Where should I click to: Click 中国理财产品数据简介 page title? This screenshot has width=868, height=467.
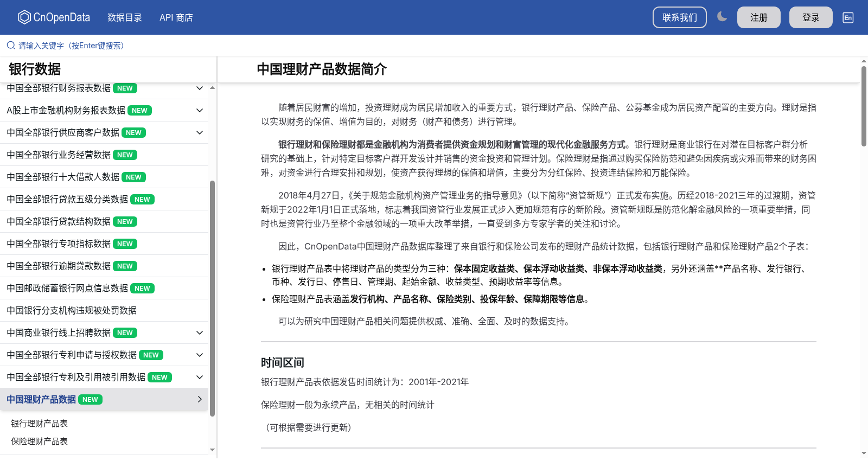click(322, 69)
